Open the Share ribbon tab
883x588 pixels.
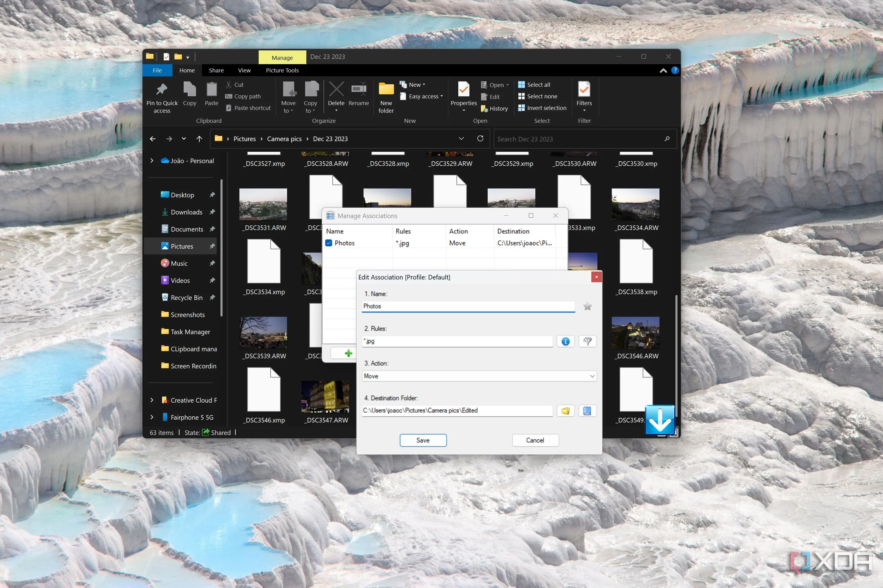coord(216,71)
